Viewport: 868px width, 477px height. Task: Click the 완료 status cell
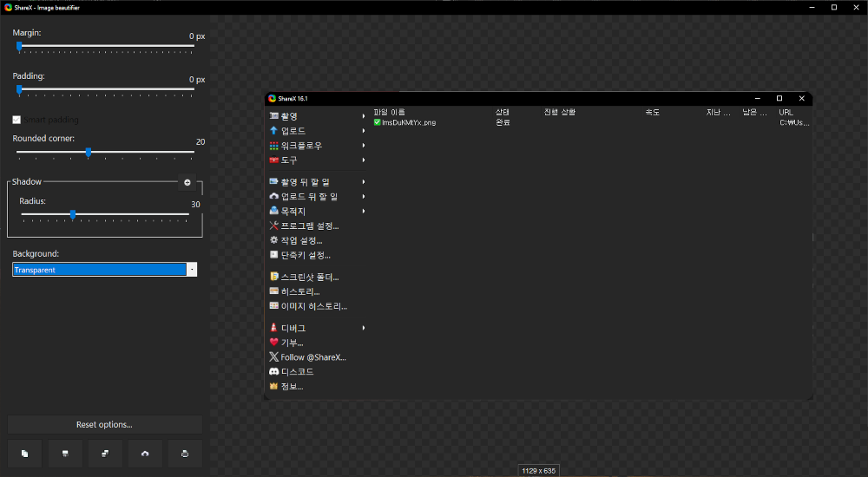pos(503,123)
